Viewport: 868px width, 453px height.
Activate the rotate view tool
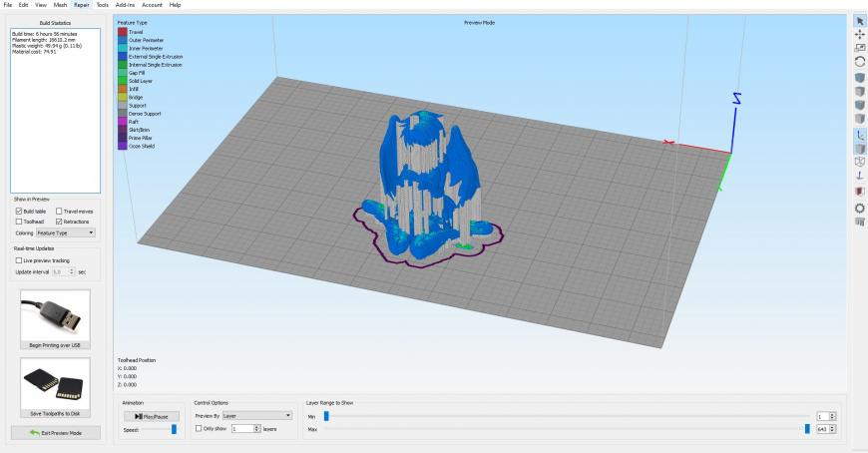click(860, 62)
